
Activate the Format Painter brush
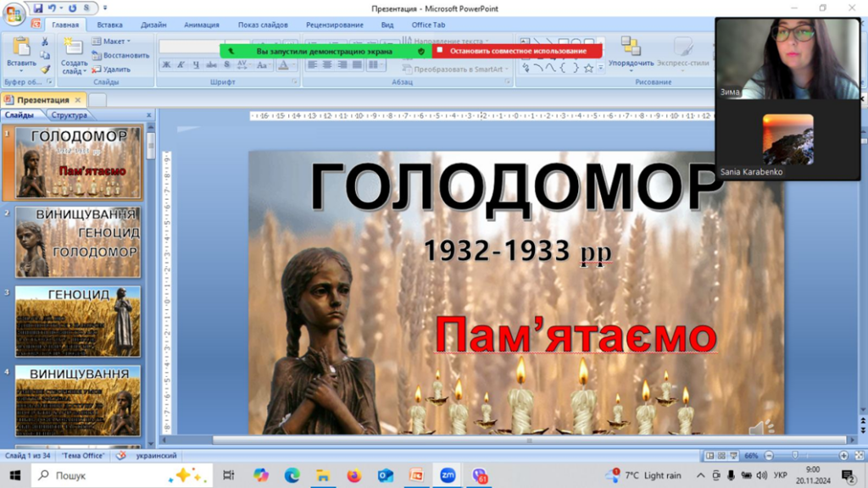[45, 69]
